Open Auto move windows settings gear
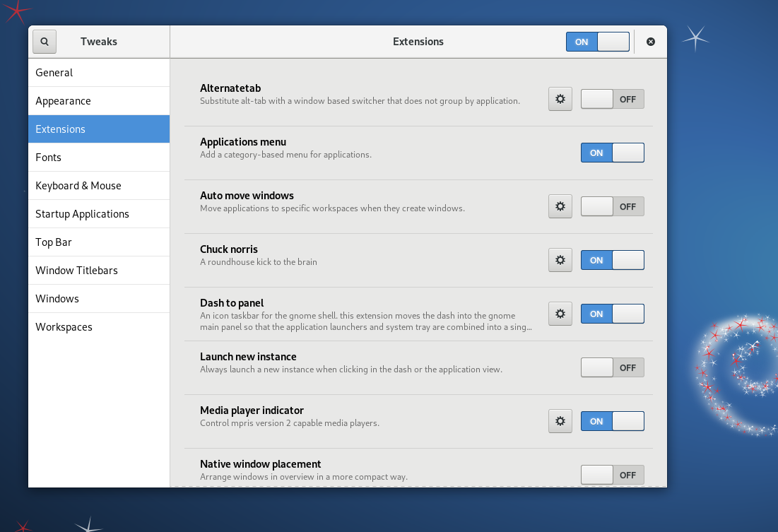Viewport: 778px width, 532px height. click(x=560, y=206)
